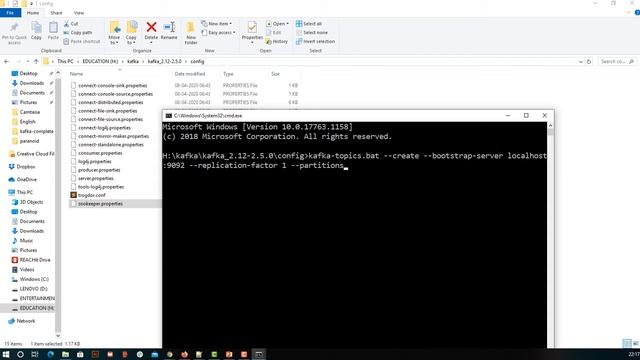Click the cmd window vertical scrollbar

pos(550,235)
